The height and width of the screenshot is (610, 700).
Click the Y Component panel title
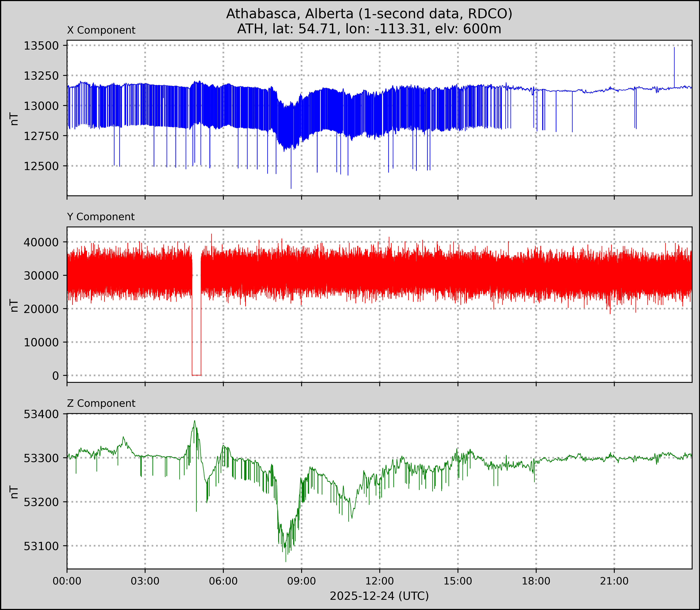pos(101,217)
